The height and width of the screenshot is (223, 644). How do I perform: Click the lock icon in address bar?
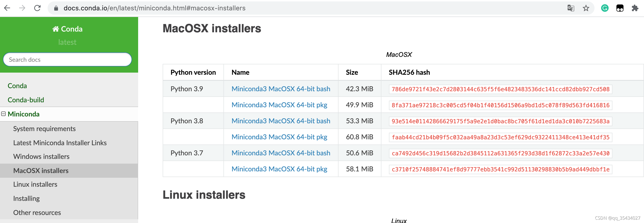(56, 8)
